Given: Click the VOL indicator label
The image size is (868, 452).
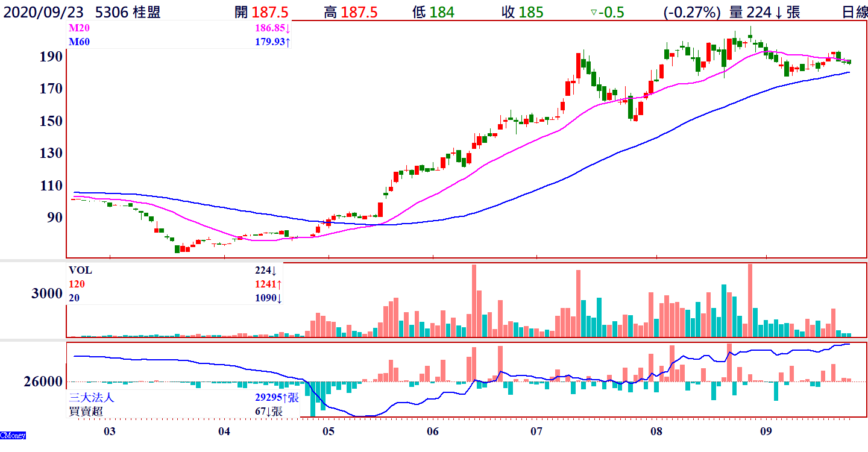Looking at the screenshot, I should pos(80,271).
